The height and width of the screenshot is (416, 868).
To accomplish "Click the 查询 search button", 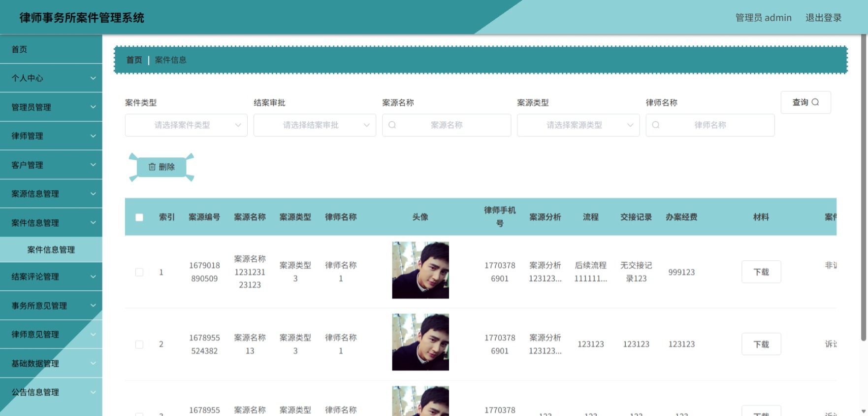I will (x=805, y=102).
